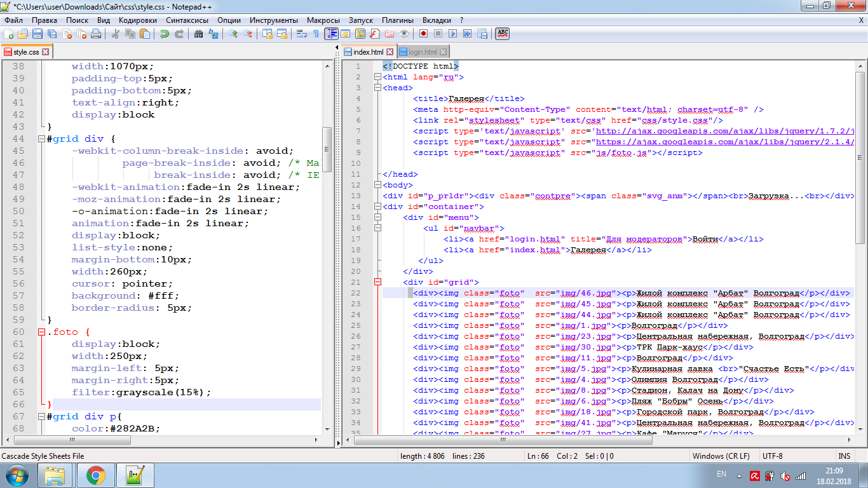Collapse the div id container fold marker

(x=377, y=207)
